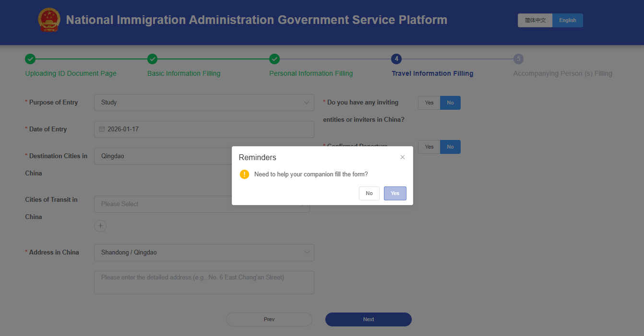Switch language to 简体中文
This screenshot has width=644, height=336.
point(535,20)
